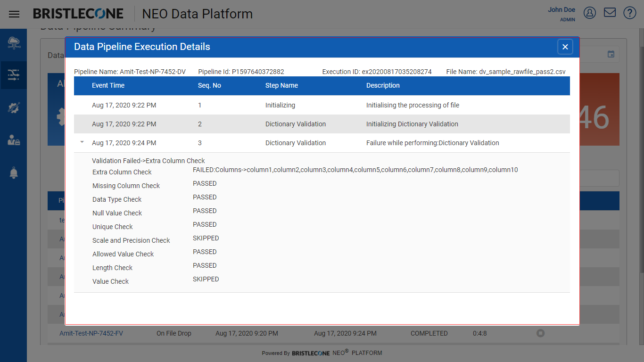Click the 'Scale and Precision Check' label

click(131, 240)
